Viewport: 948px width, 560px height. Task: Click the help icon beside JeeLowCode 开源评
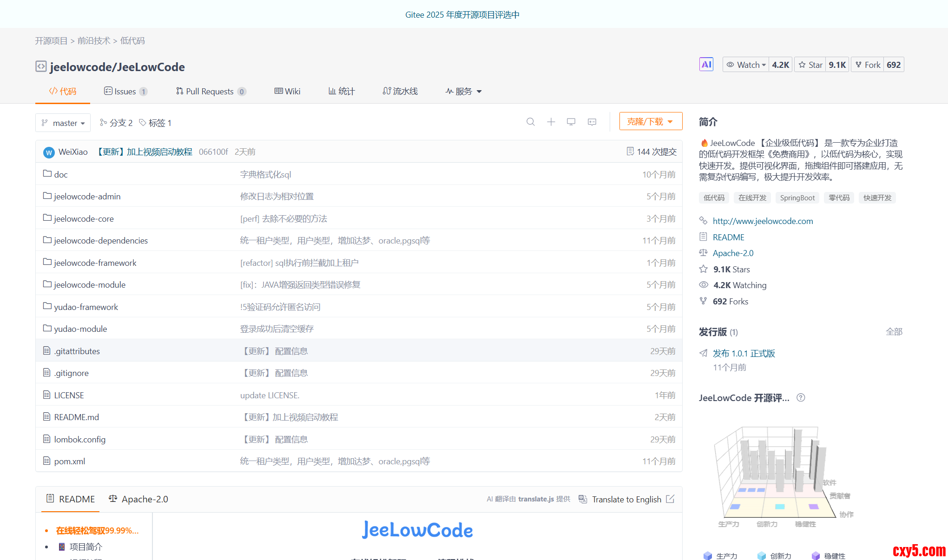tap(801, 398)
